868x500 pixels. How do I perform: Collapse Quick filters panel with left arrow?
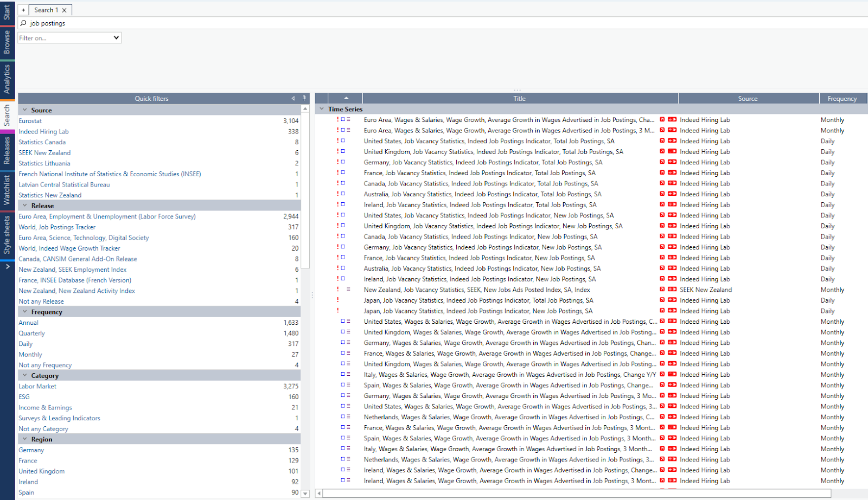coord(293,98)
